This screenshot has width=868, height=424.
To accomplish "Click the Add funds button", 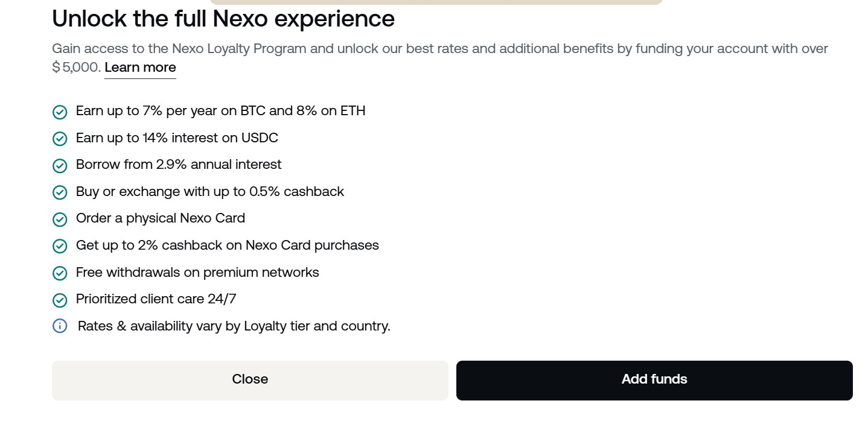I will tap(654, 379).
